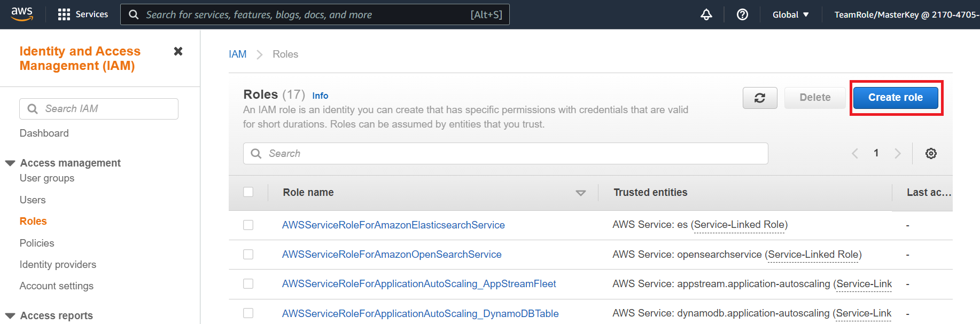Open Policies in sidebar
The image size is (980, 324).
(37, 243)
